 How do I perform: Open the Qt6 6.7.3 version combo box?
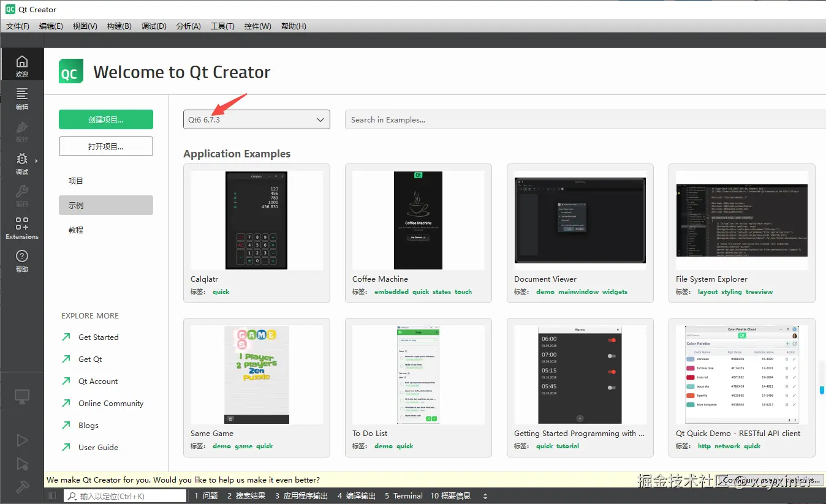click(257, 119)
